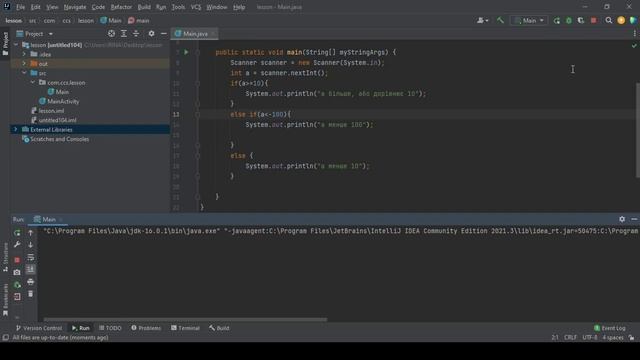Click Rerun icon in Run panel

tap(17, 233)
